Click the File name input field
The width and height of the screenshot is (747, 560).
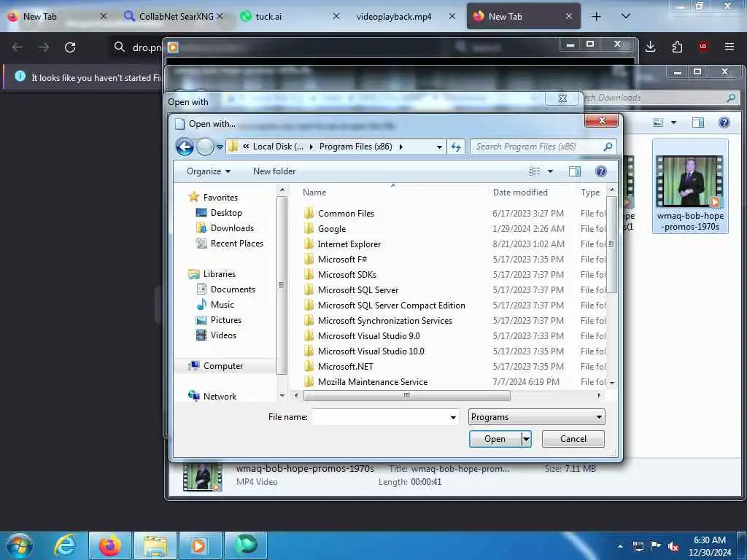[380, 417]
